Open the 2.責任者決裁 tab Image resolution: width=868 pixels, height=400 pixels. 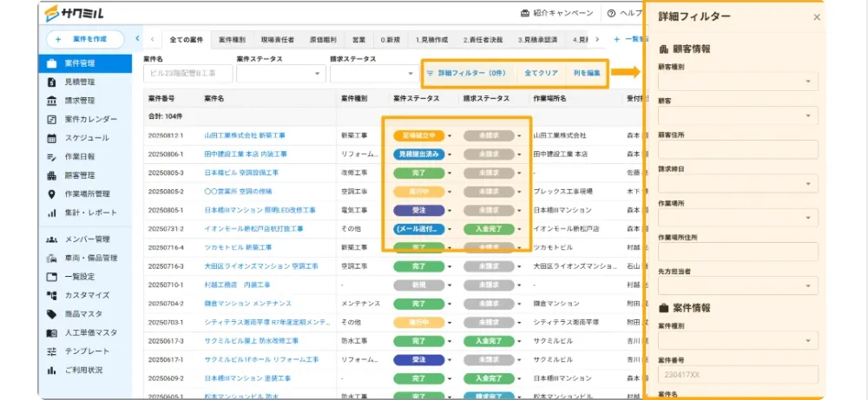pyautogui.click(x=483, y=40)
